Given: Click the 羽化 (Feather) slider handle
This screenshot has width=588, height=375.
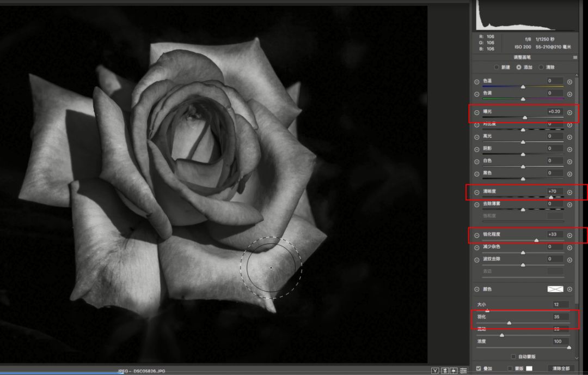Looking at the screenshot, I should [x=509, y=323].
